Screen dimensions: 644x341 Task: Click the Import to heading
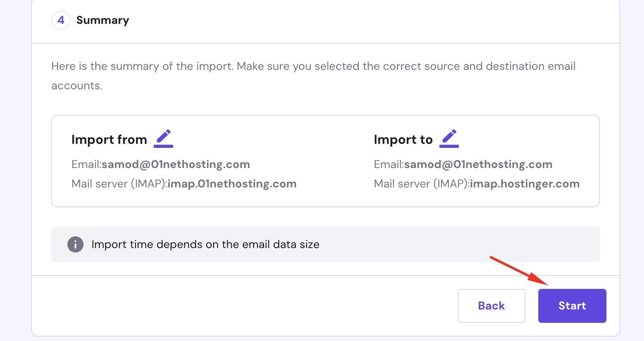point(403,139)
